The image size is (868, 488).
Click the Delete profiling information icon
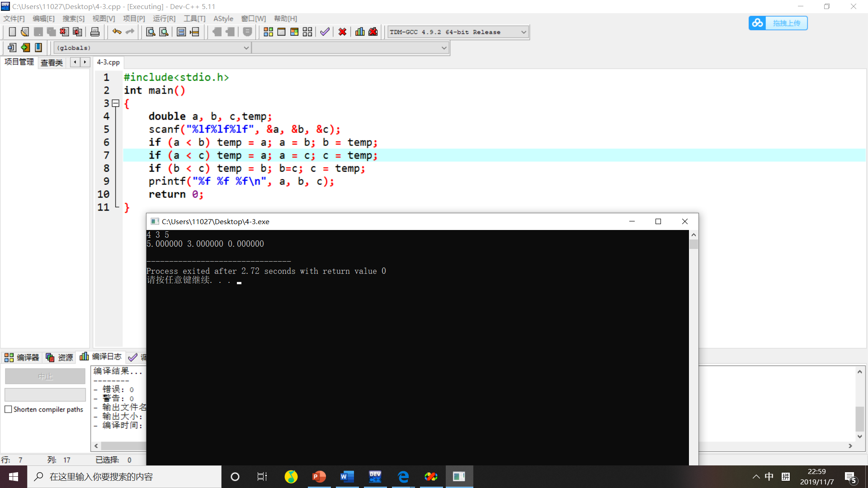[x=373, y=32]
